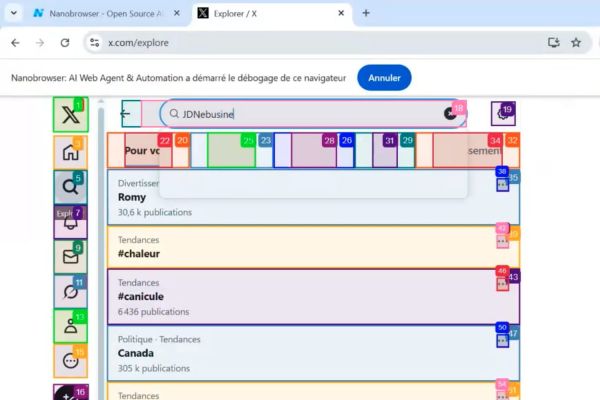Bookmark this page with the star icon
This screenshot has width=600, height=400.
[x=576, y=42]
